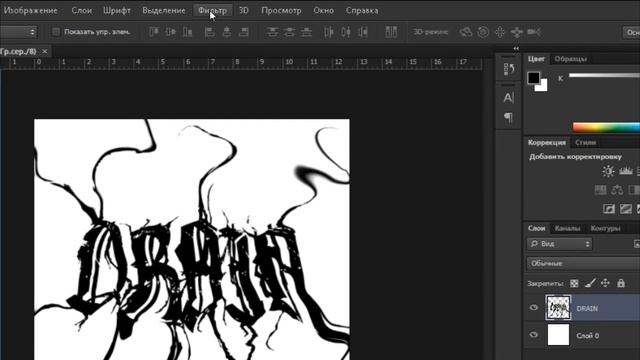Open the Character panel icon
640x360 pixels.
pyautogui.click(x=508, y=98)
